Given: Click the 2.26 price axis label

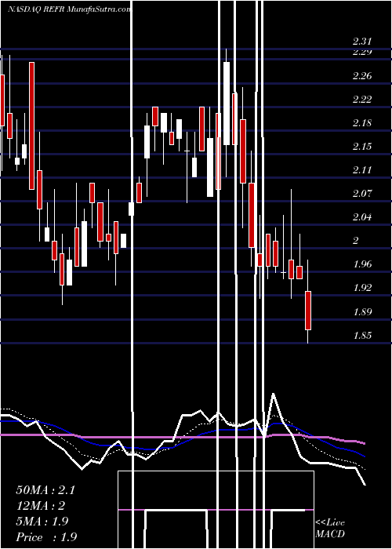Looking at the screenshot, I should click(x=362, y=76).
